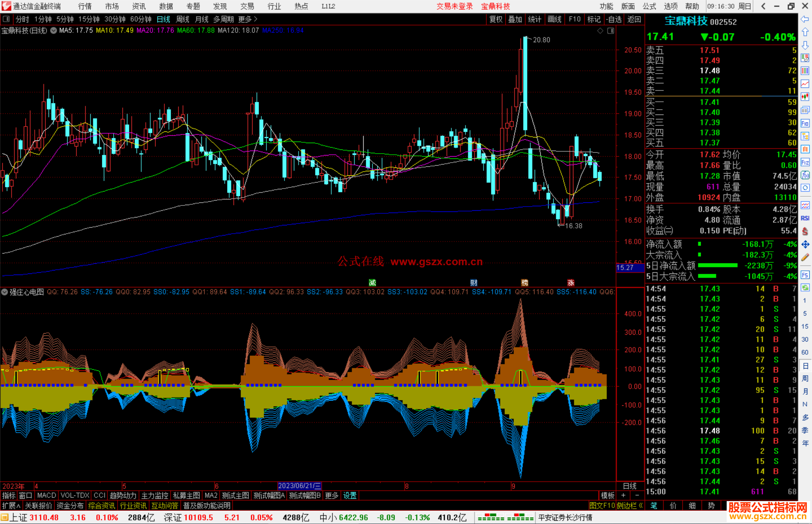Switch to the 周线 weekly chart tab
The width and height of the screenshot is (812, 524).
coord(183,19)
